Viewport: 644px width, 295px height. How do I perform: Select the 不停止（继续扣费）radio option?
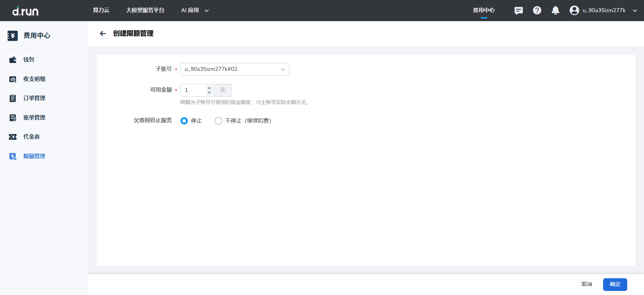click(x=218, y=121)
